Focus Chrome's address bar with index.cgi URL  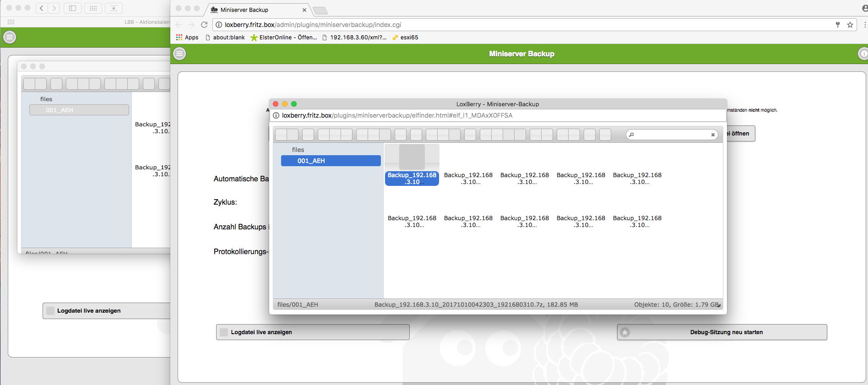click(535, 25)
